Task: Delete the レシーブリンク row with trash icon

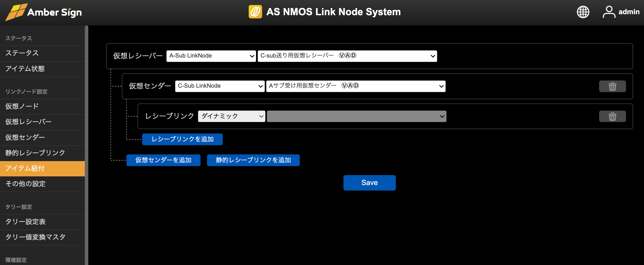Action: (612, 116)
